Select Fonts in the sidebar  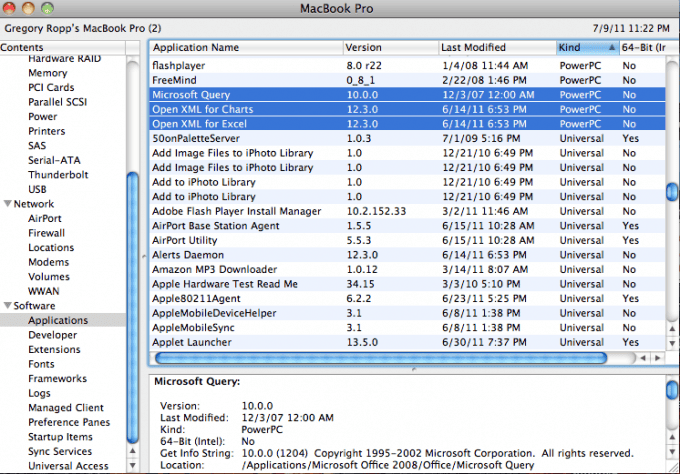click(41, 364)
